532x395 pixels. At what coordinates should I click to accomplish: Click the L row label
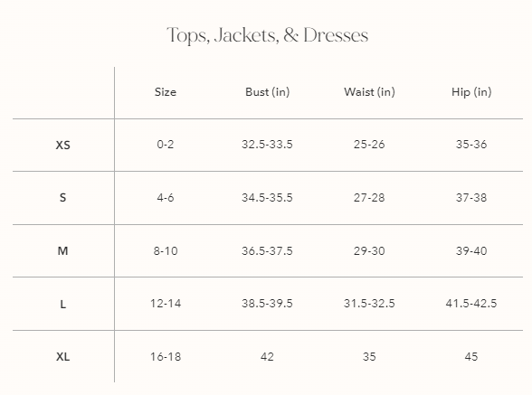62,304
